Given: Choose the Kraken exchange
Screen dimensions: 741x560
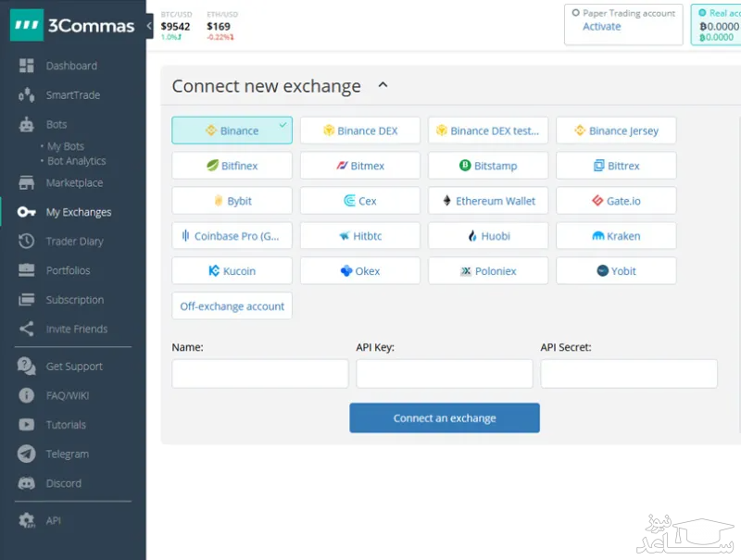Looking at the screenshot, I should [x=616, y=236].
